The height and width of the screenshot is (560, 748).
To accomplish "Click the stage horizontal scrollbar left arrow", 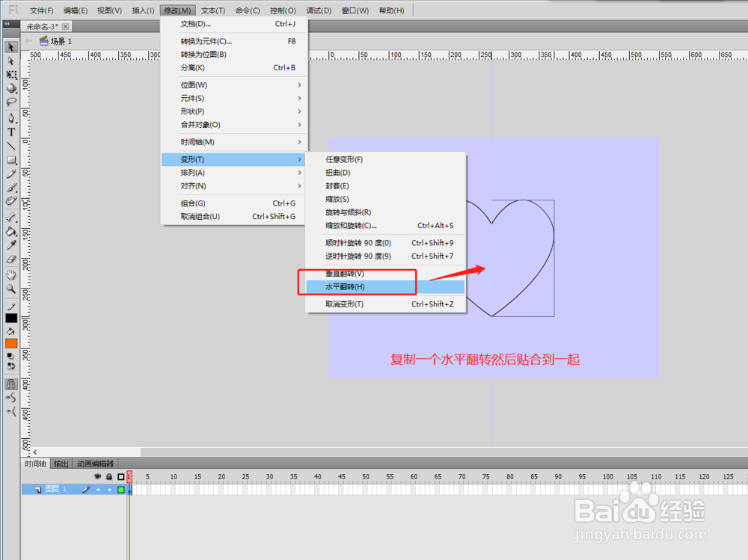I will coord(35,452).
